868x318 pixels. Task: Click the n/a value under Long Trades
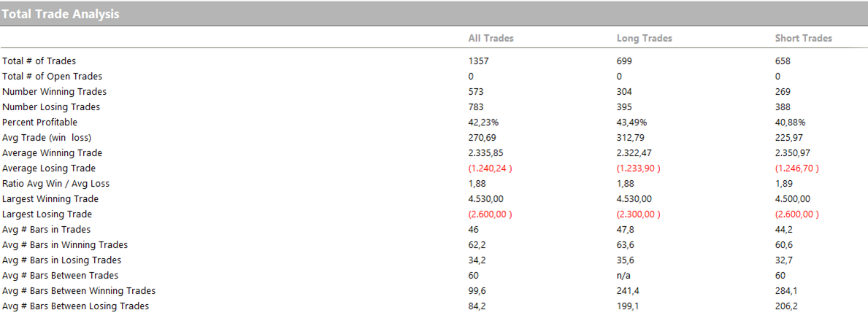coord(623,276)
